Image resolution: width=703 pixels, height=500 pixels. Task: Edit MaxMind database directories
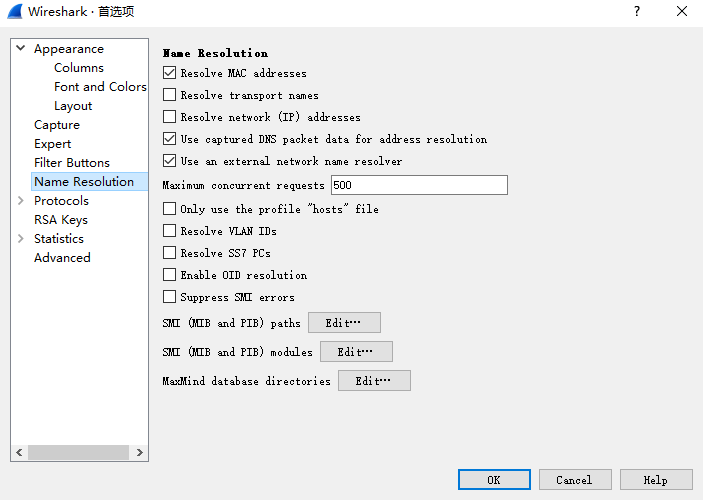(x=374, y=381)
